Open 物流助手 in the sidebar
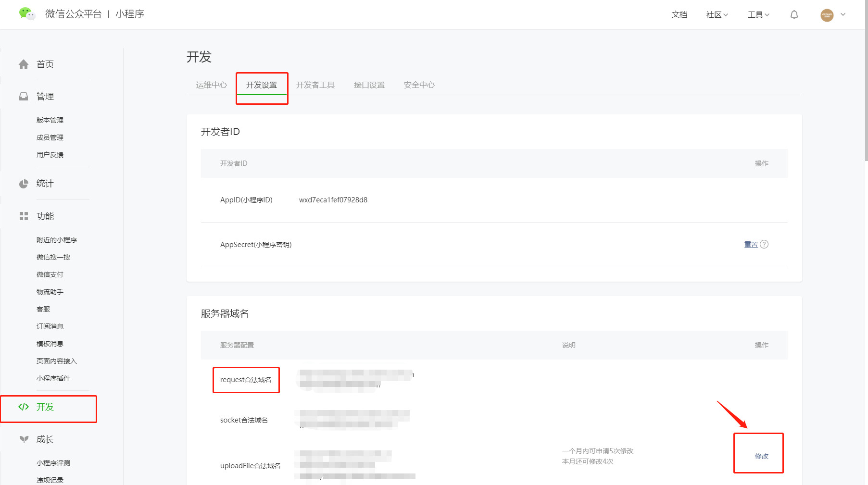868x485 pixels. click(50, 292)
